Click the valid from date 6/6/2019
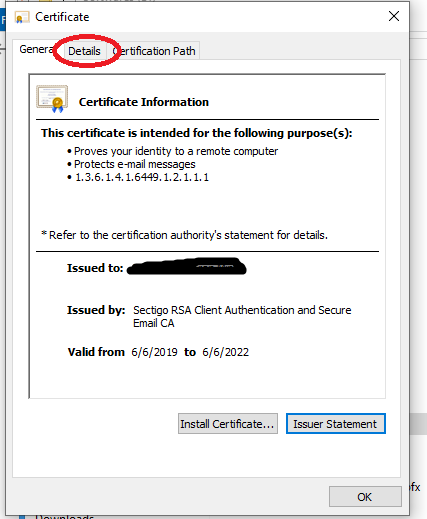Screen dimensions: 427x519 (154, 352)
